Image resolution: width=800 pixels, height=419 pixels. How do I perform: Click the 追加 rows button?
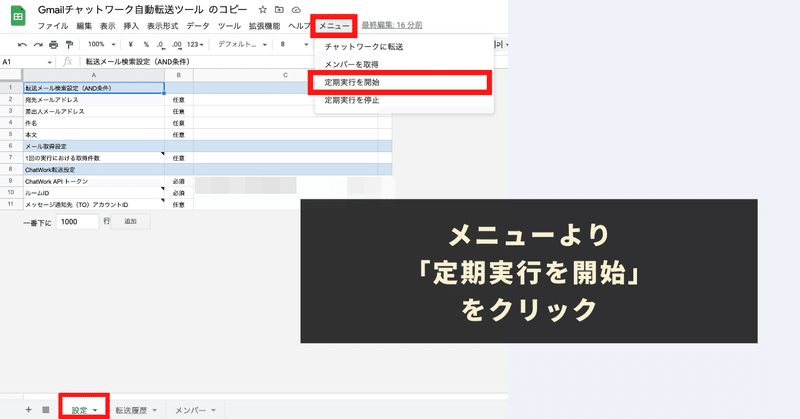coord(131,221)
